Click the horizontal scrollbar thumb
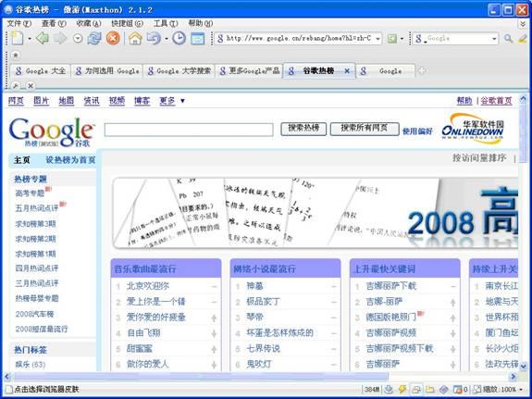Image resolution: width=532 pixels, height=399 pixels. (x=200, y=376)
